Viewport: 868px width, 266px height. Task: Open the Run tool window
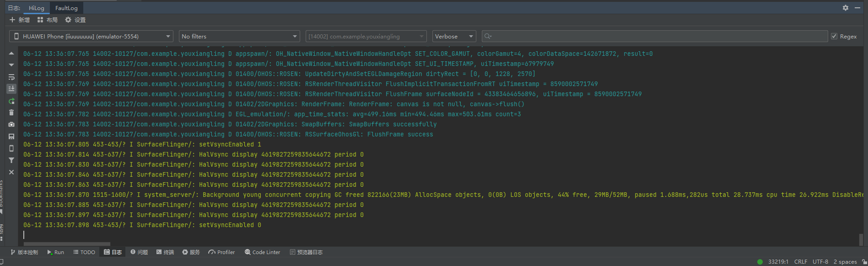click(55, 252)
